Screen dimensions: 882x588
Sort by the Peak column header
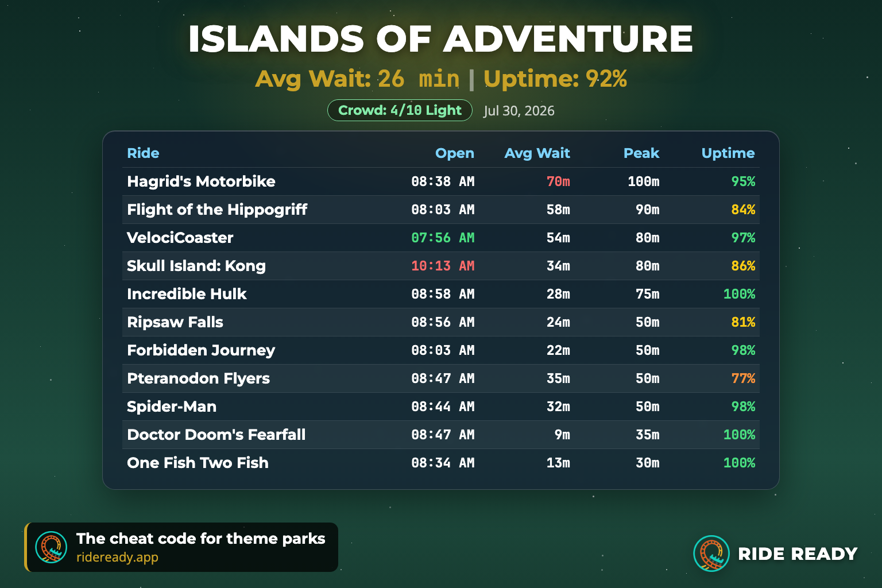641,153
